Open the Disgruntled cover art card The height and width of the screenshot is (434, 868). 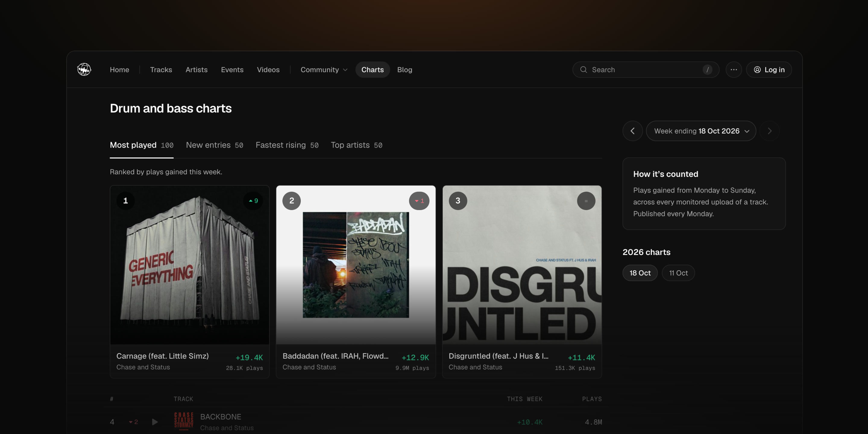[522, 265]
